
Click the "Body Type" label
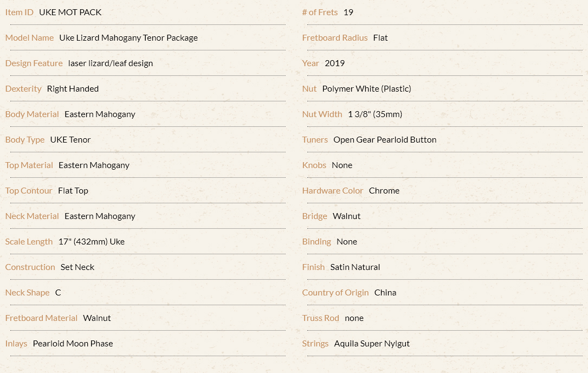coord(25,140)
